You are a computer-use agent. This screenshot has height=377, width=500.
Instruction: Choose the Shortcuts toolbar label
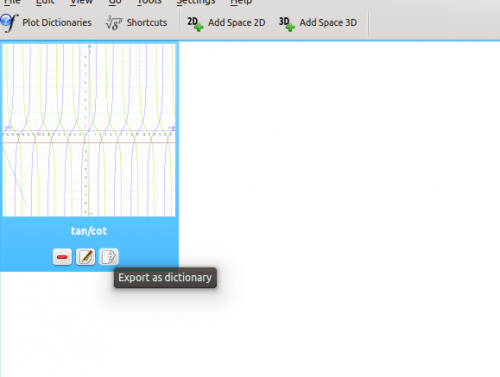[147, 23]
